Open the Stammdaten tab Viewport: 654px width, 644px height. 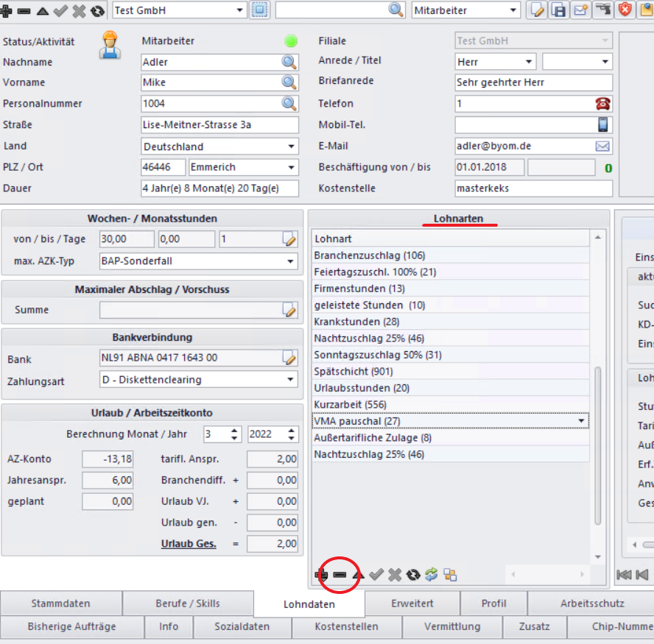click(x=61, y=604)
